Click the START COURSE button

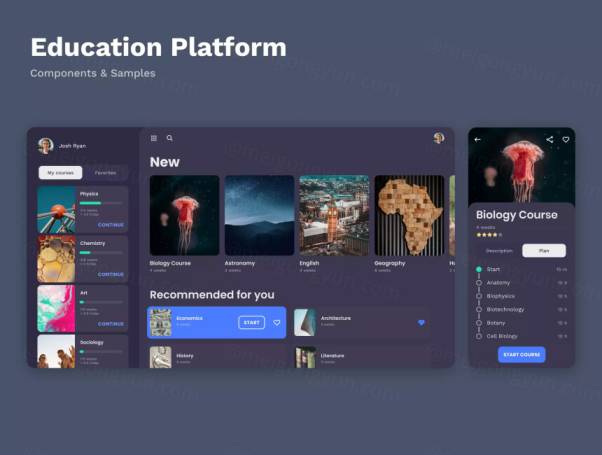click(x=521, y=355)
